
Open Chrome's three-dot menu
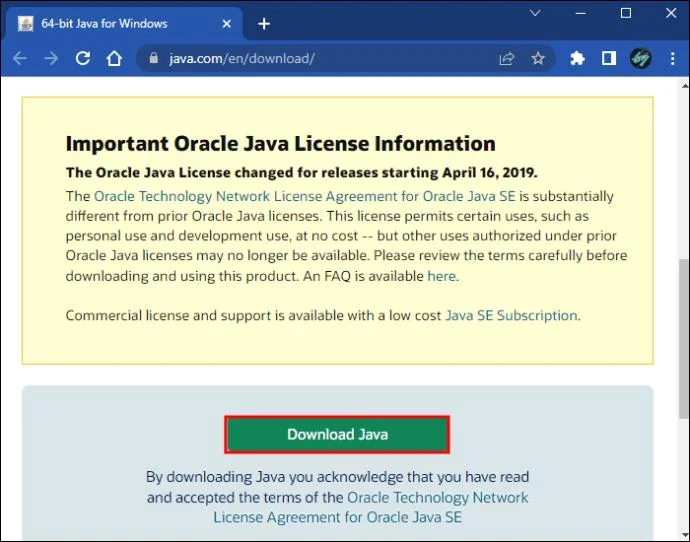[672, 58]
